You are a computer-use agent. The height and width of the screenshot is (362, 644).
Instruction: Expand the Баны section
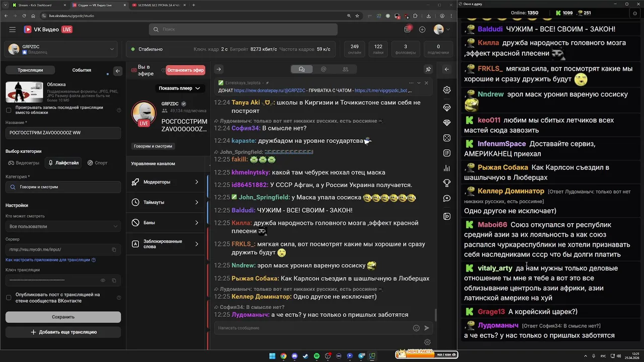click(x=166, y=223)
